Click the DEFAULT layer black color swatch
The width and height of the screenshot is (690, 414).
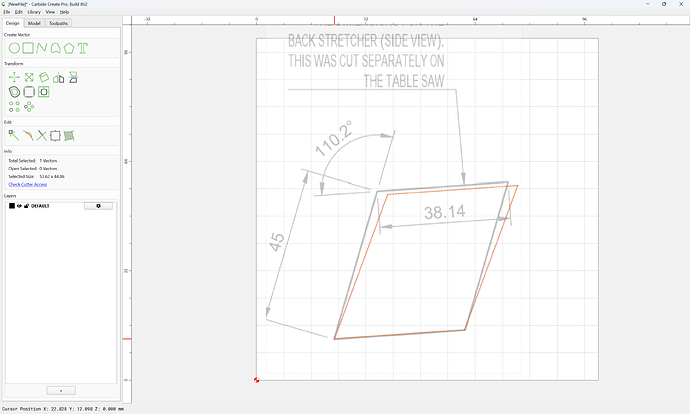coord(12,206)
